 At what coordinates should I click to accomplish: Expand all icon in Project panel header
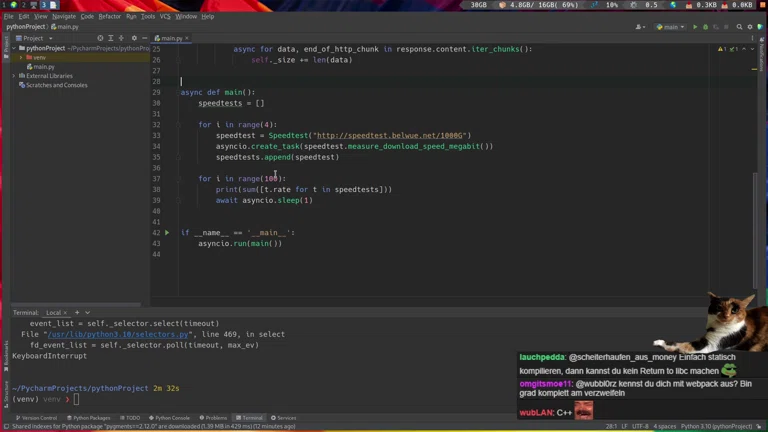[111, 38]
